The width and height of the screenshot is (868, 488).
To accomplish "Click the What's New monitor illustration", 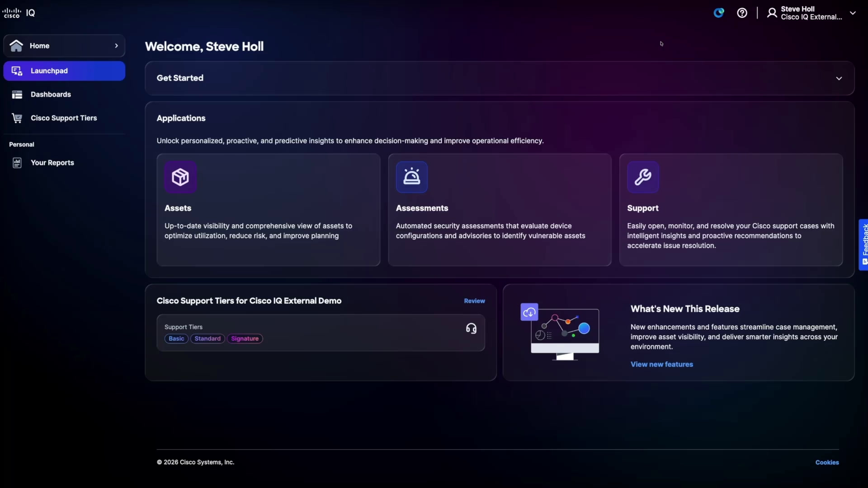I will click(560, 332).
